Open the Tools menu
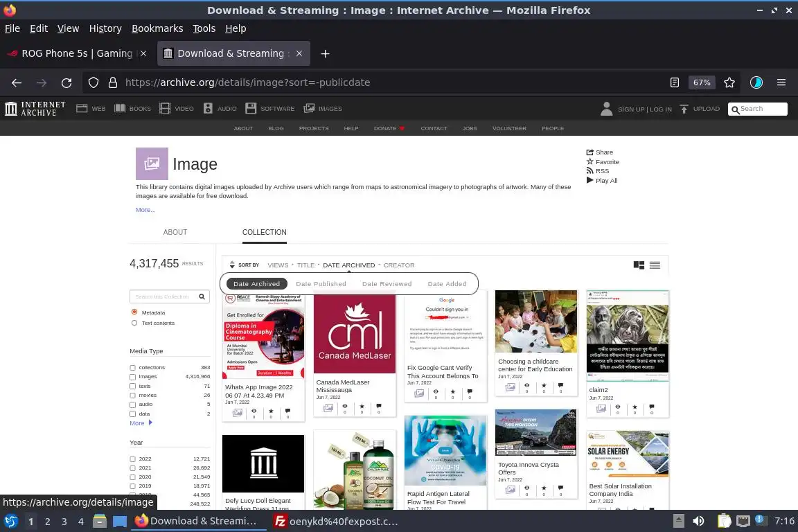The width and height of the screenshot is (798, 532). coord(204,28)
